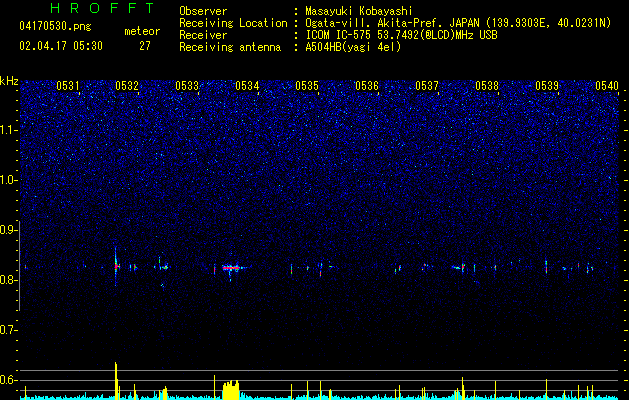
Task: Click the Observer label
Action: click(x=203, y=11)
